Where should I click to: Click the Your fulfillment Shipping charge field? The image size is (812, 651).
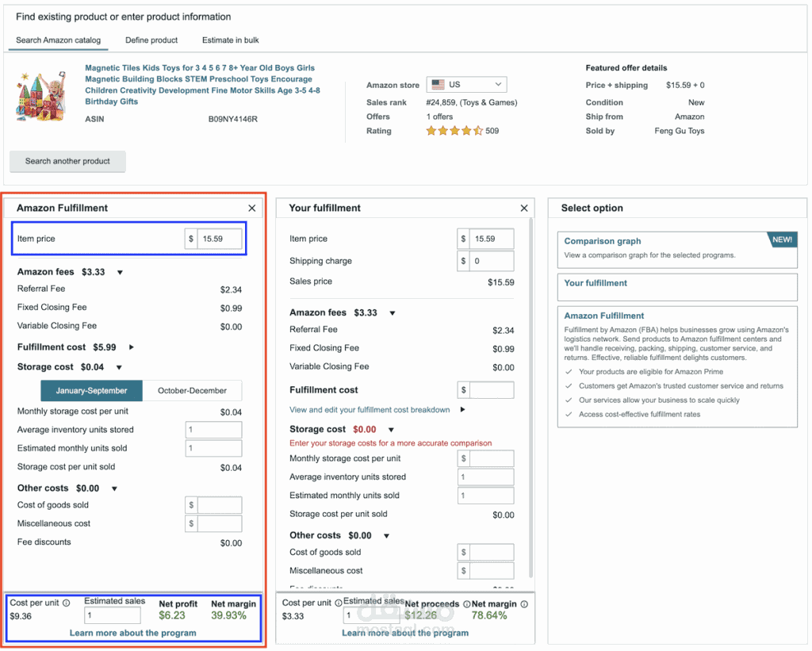pos(492,261)
